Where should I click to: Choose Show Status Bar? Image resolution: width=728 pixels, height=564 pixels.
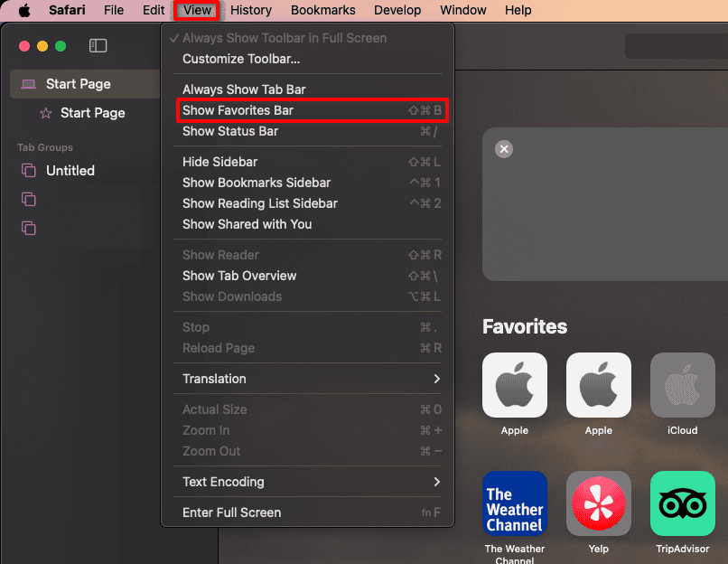[x=307, y=131]
